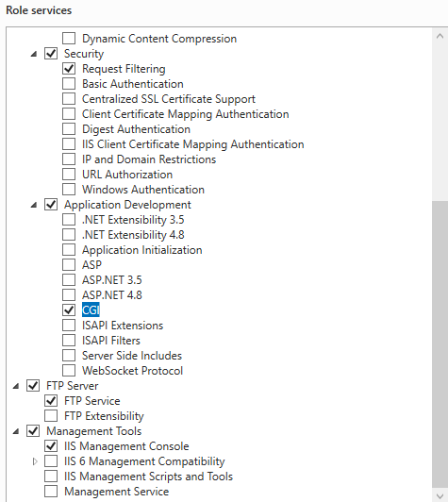This screenshot has height=502, width=448.
Task: Click the vertical scrollbar thumb
Action: [440, 344]
